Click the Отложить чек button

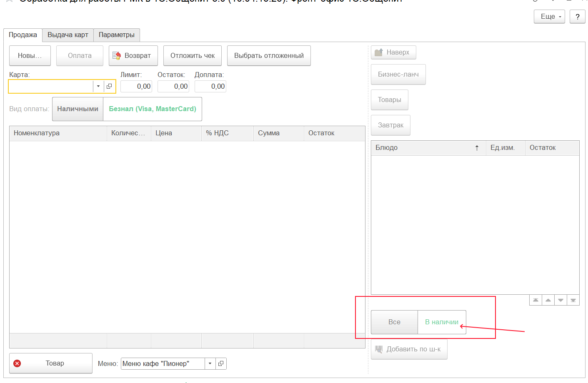pos(193,56)
